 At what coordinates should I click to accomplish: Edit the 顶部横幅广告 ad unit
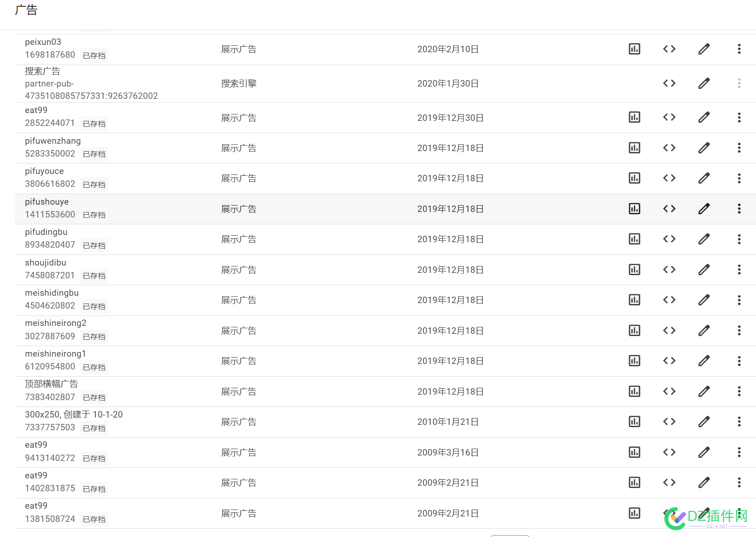(x=704, y=391)
